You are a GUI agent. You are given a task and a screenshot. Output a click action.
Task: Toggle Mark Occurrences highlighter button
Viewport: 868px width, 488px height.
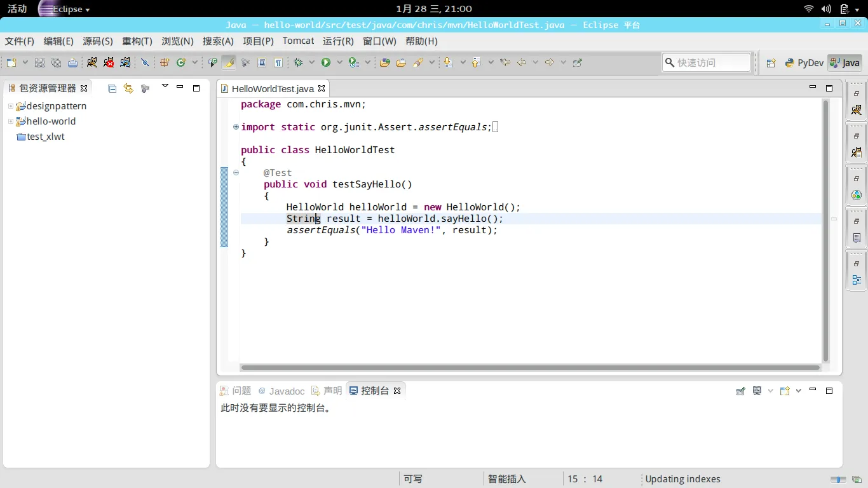pos(229,62)
